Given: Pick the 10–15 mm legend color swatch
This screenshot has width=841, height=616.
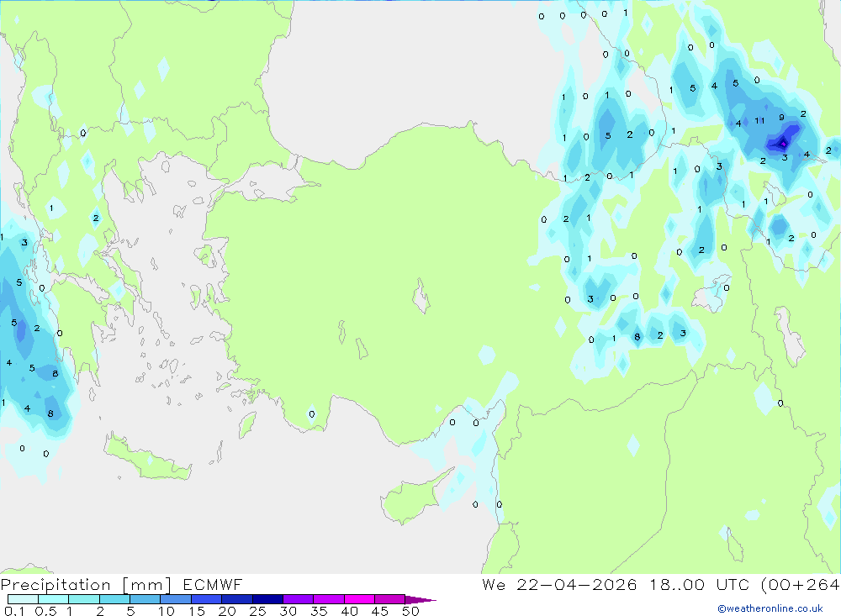Looking at the screenshot, I should pos(176,599).
